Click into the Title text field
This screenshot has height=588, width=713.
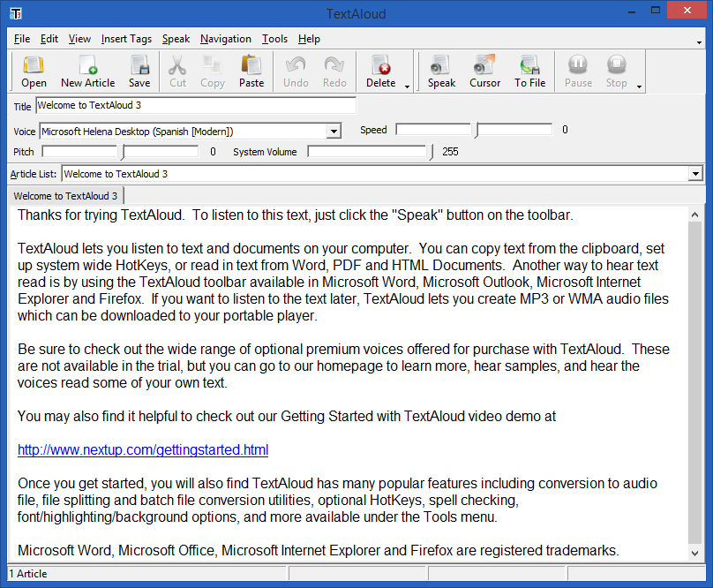tap(195, 106)
